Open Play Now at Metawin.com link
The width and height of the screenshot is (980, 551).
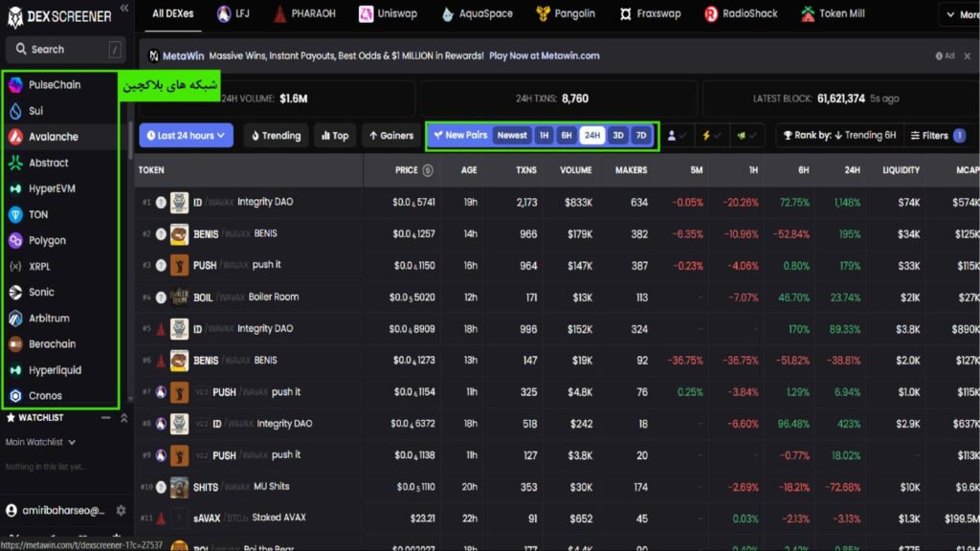tap(544, 55)
